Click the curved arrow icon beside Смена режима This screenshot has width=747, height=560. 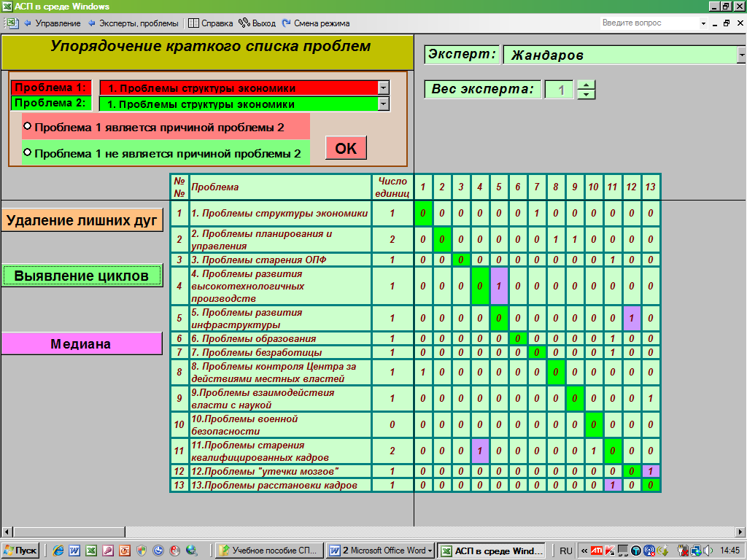(286, 23)
